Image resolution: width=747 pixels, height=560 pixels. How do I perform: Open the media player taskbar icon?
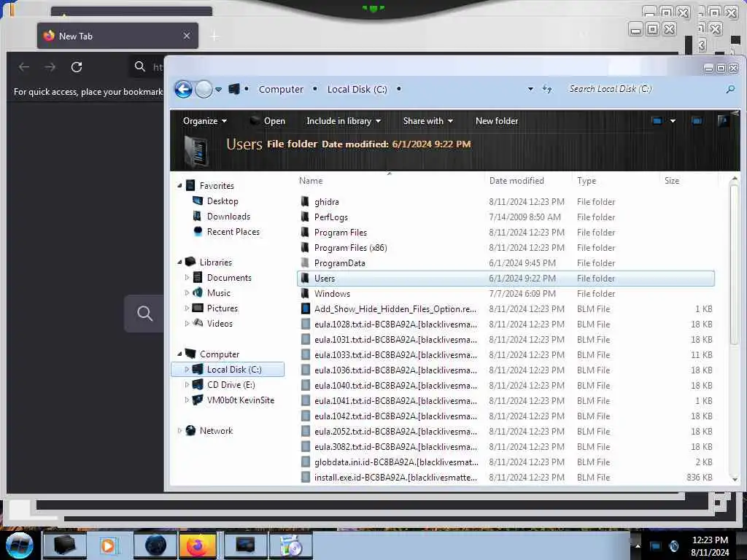[108, 545]
